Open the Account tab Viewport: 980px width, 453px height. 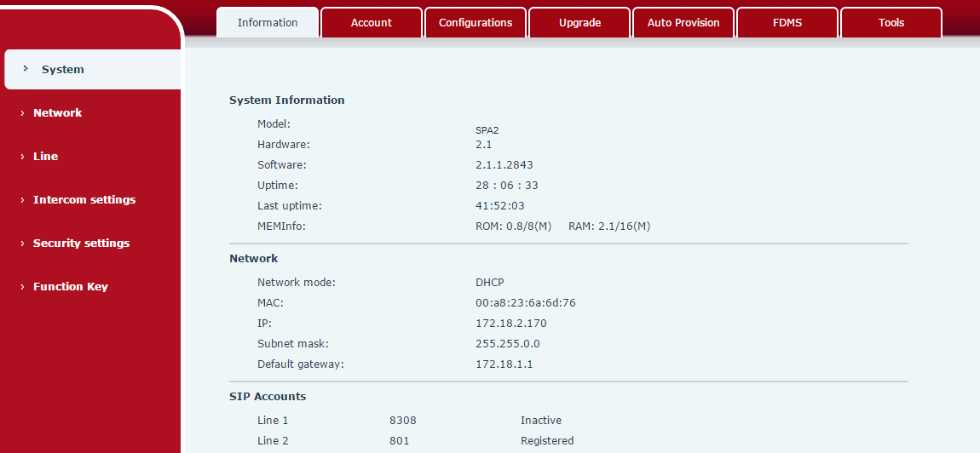(372, 23)
